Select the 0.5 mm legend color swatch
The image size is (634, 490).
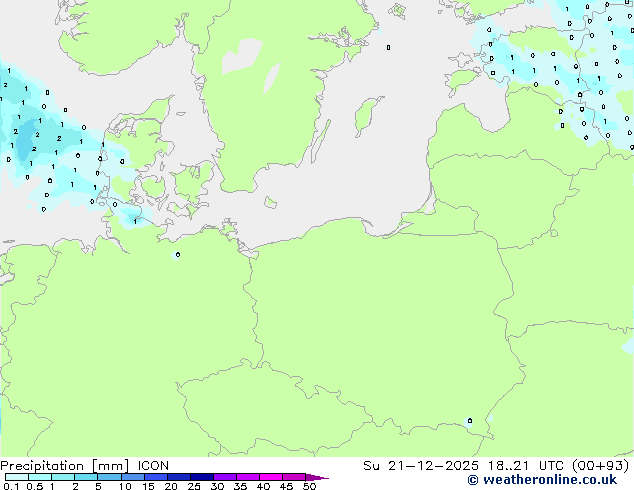[x=40, y=477]
